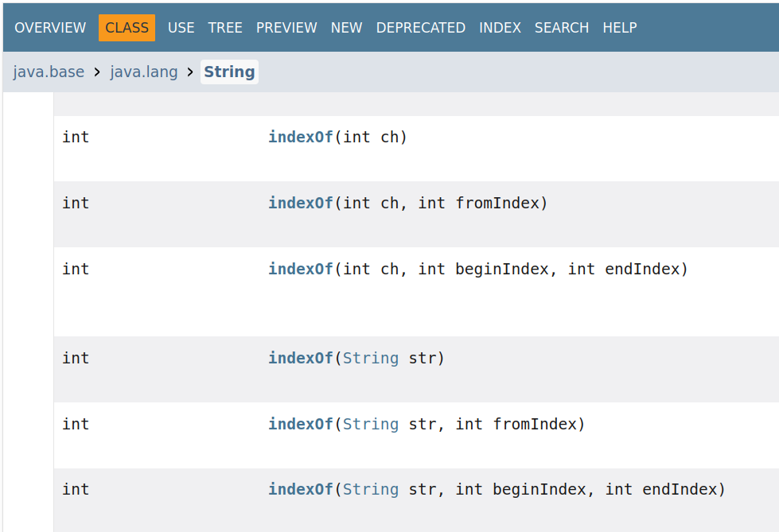Viewport: 779px width, 532px height.
Task: View the DEPRECATED list
Action: pos(420,28)
